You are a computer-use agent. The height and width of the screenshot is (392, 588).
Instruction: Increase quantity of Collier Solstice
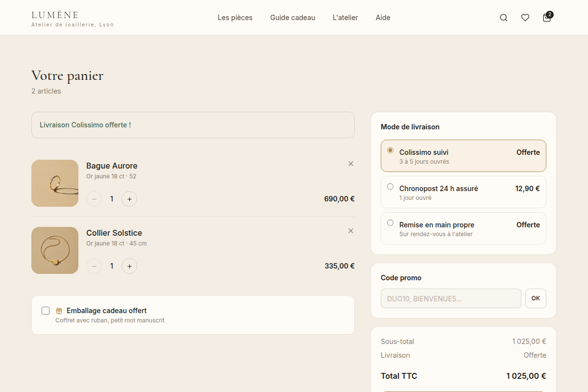click(x=129, y=266)
